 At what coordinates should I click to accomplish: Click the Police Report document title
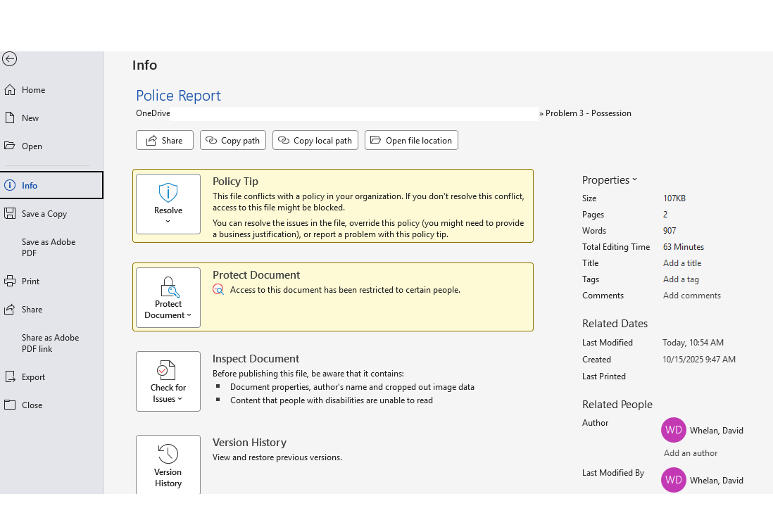pyautogui.click(x=178, y=96)
